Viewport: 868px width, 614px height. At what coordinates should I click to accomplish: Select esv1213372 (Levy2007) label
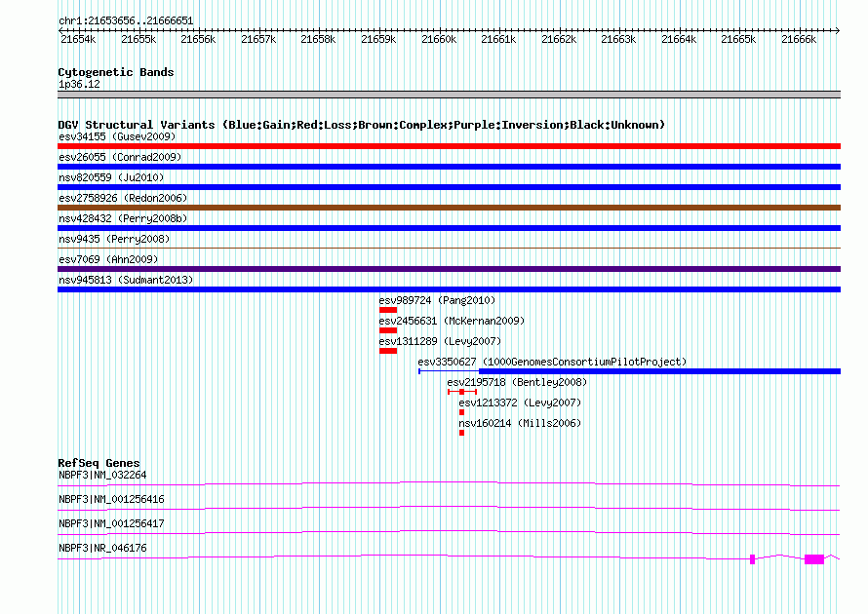[520, 403]
